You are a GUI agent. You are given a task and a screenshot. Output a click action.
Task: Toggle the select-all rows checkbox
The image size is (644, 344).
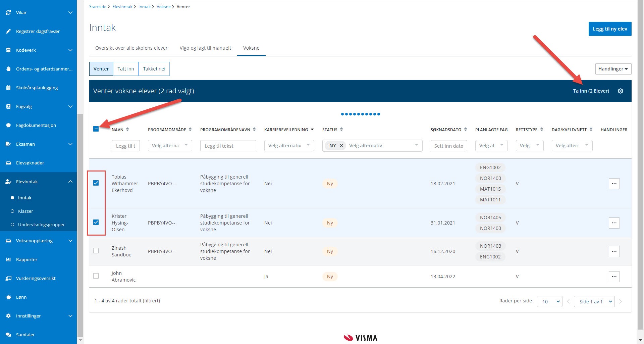point(96,129)
